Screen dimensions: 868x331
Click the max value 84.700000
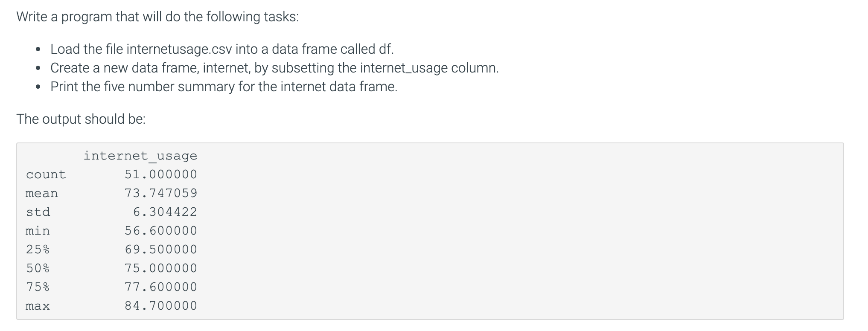[161, 306]
